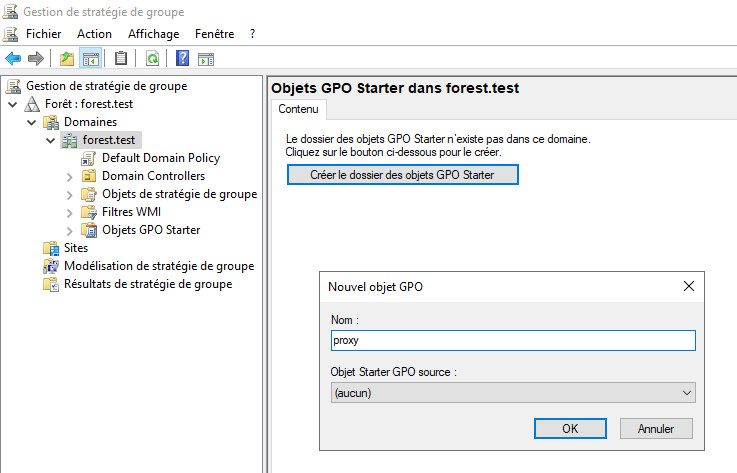
Task: Open the Objet Starter GPO source dropdown
Action: point(512,394)
